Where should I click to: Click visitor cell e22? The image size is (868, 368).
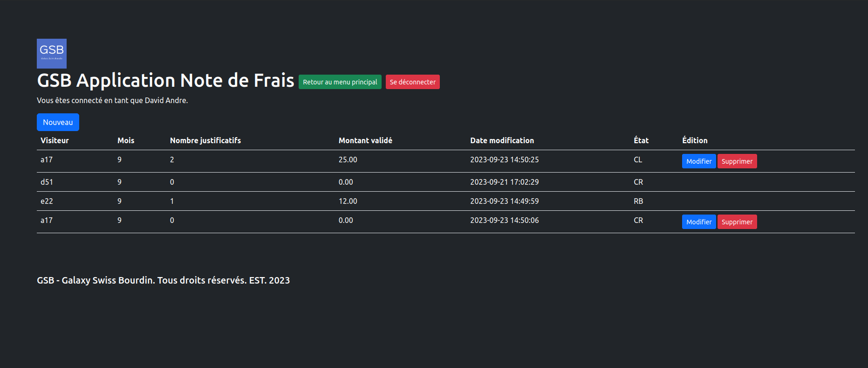[x=47, y=201]
